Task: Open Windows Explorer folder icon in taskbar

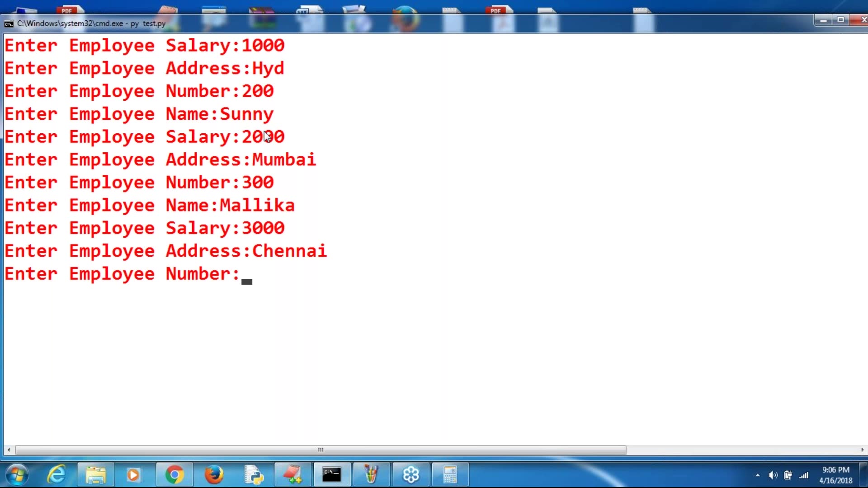Action: point(96,475)
